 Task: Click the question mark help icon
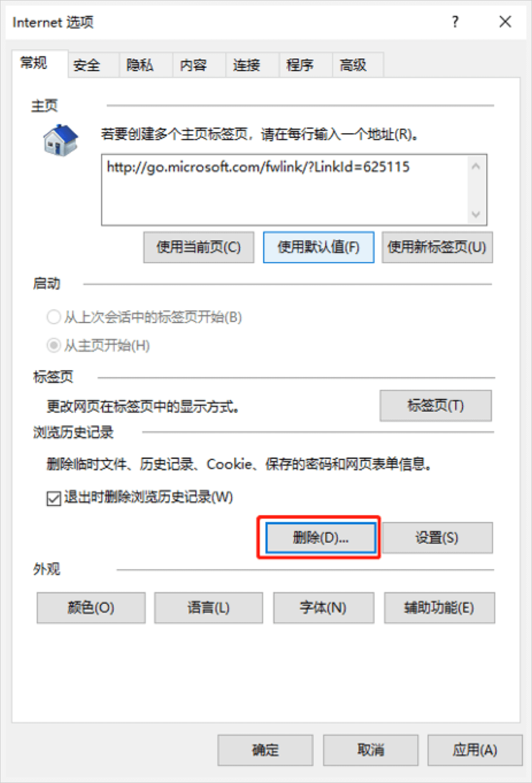[455, 22]
